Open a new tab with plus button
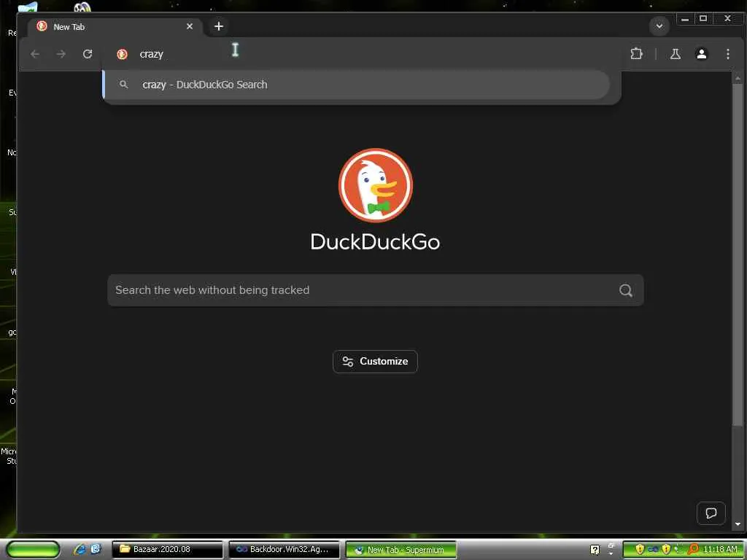The height and width of the screenshot is (560, 747). (219, 26)
